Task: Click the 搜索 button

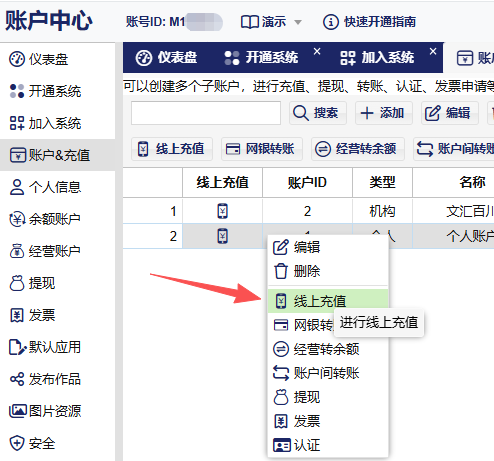Action: (318, 113)
